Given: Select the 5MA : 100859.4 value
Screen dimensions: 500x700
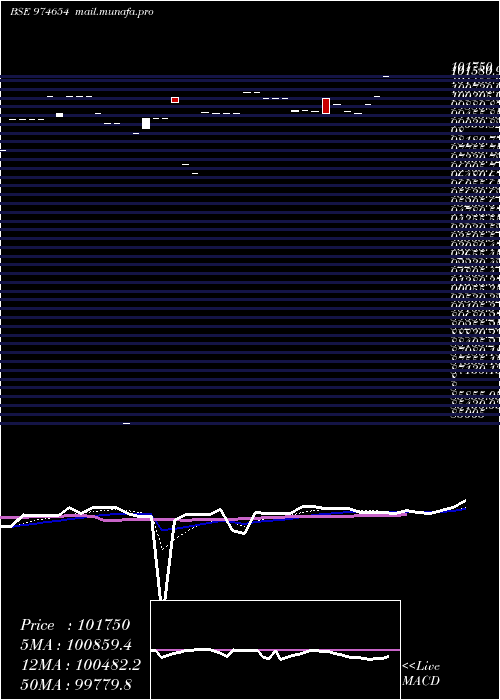Looking at the screenshot, I should (76, 644).
